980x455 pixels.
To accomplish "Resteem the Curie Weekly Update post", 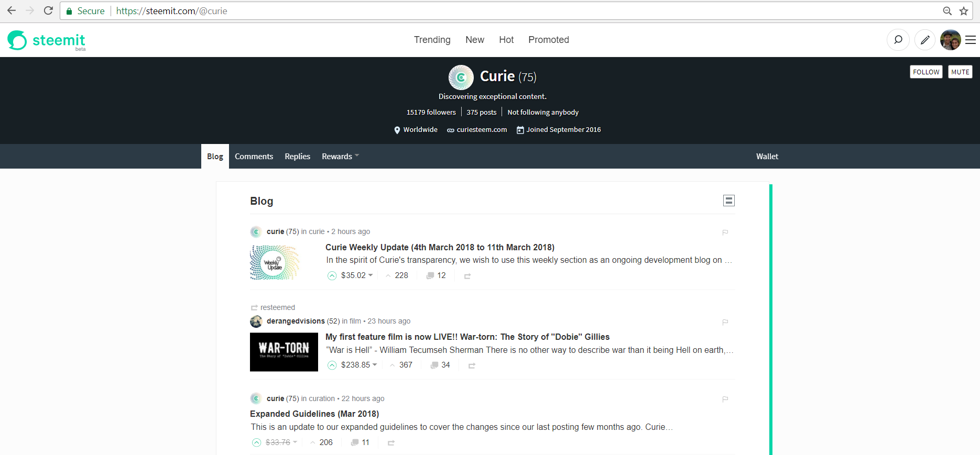I will point(467,276).
